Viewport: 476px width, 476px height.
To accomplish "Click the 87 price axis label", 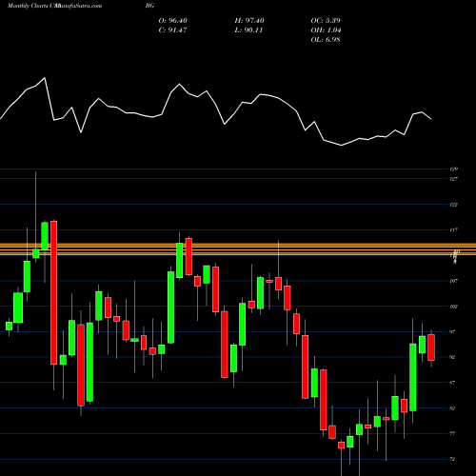I will click(x=452, y=383).
